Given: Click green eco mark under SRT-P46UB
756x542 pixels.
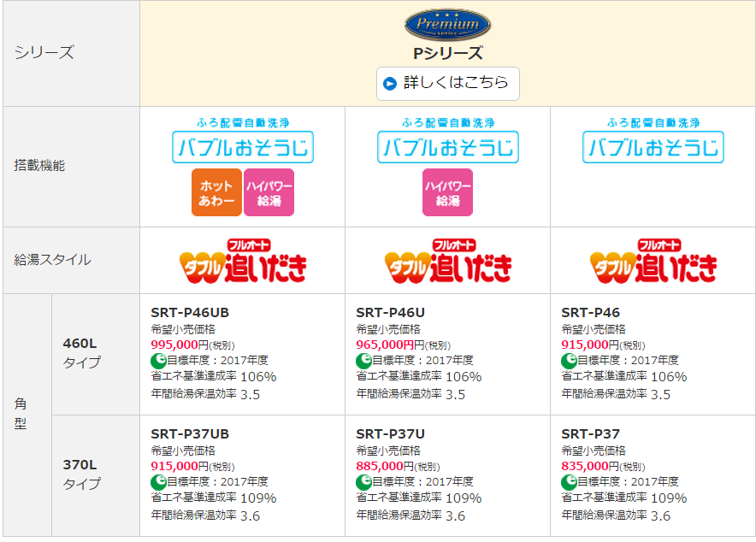Looking at the screenshot, I should tap(158, 361).
